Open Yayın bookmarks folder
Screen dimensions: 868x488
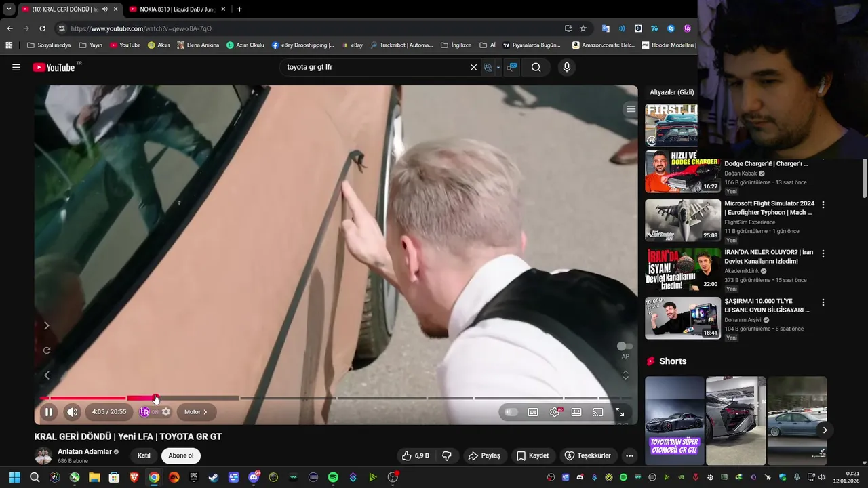click(x=90, y=45)
